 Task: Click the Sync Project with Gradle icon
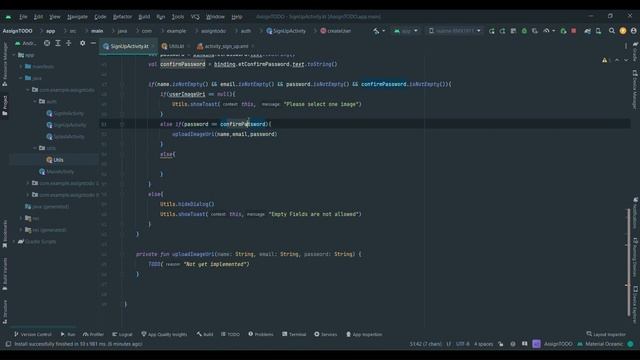point(587,31)
